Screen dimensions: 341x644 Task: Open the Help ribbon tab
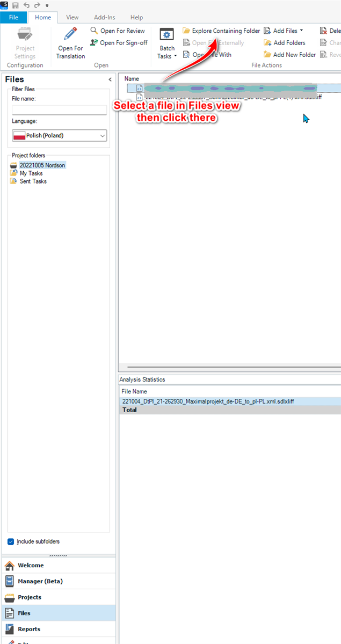coord(136,17)
